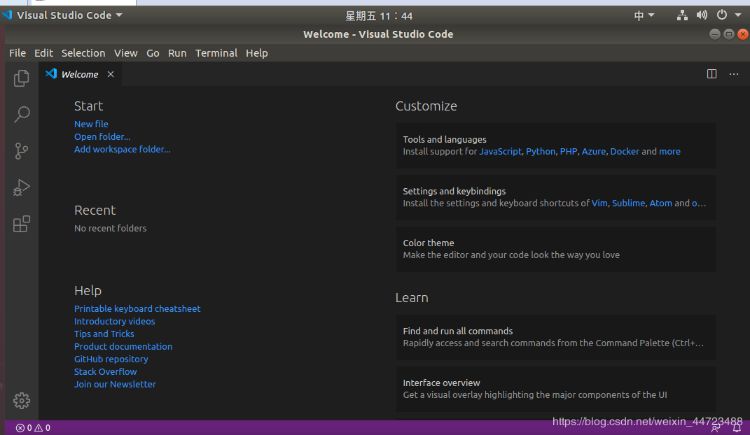Open Find and run all commands card

click(x=556, y=337)
